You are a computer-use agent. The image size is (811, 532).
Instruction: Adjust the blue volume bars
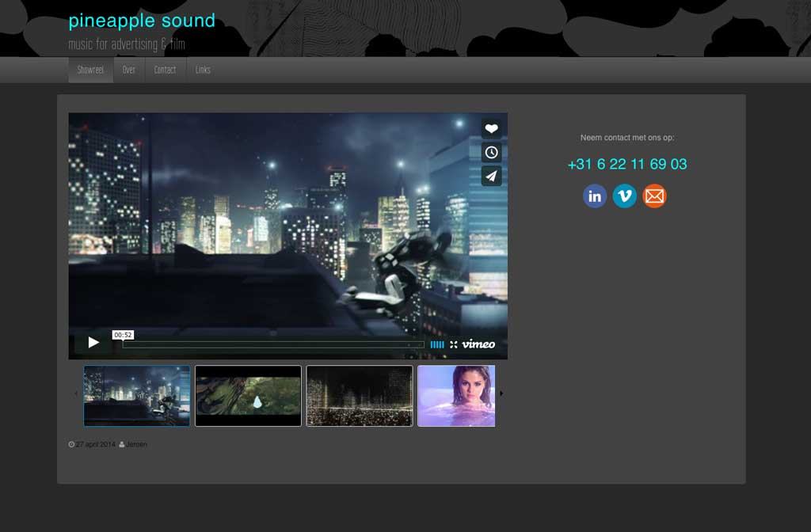point(437,344)
